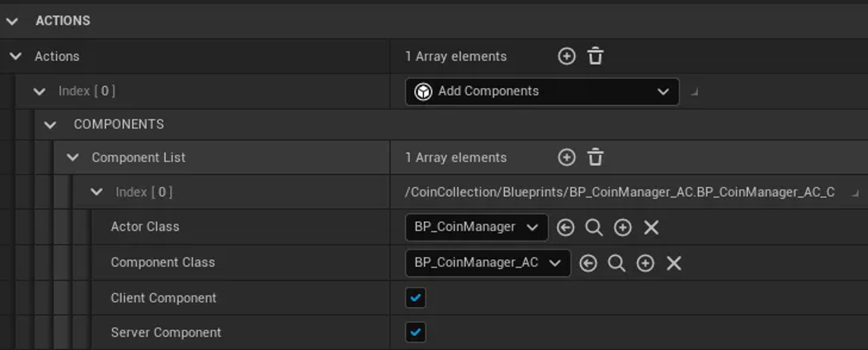Use selected asset for Component Class
Screen dimensions: 868x350
(x=588, y=263)
